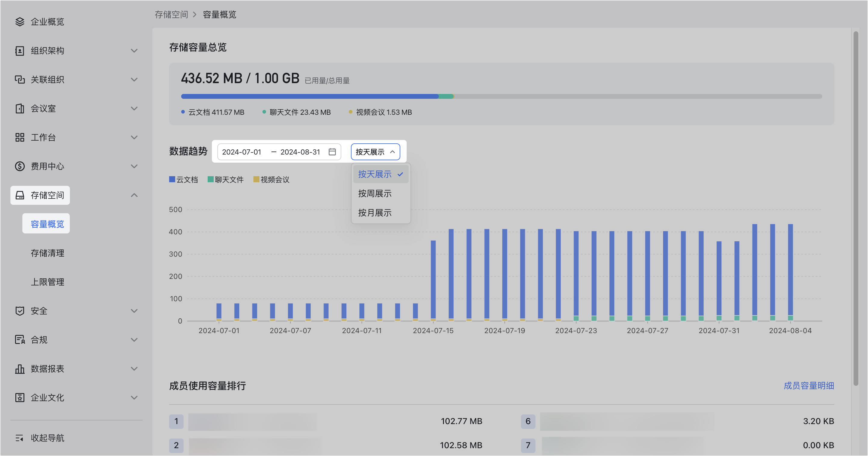Click 聊天文件 23.43 MB label
The image size is (868, 456).
click(x=300, y=112)
